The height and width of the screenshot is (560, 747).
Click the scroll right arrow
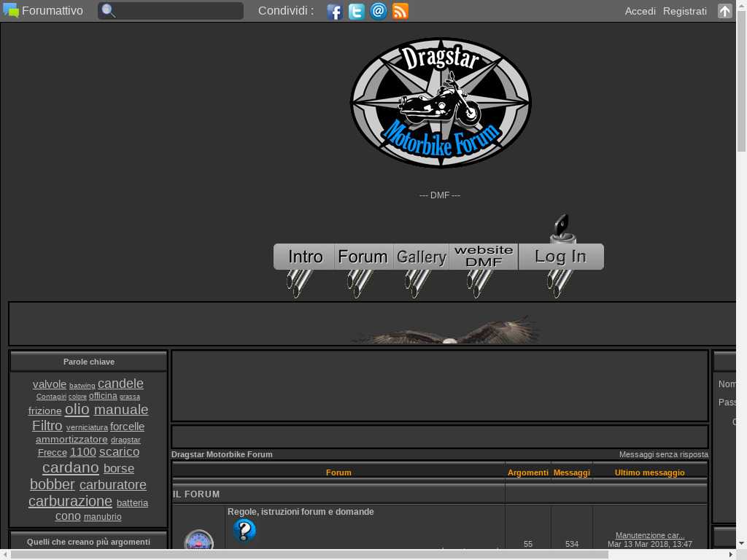pos(732,555)
